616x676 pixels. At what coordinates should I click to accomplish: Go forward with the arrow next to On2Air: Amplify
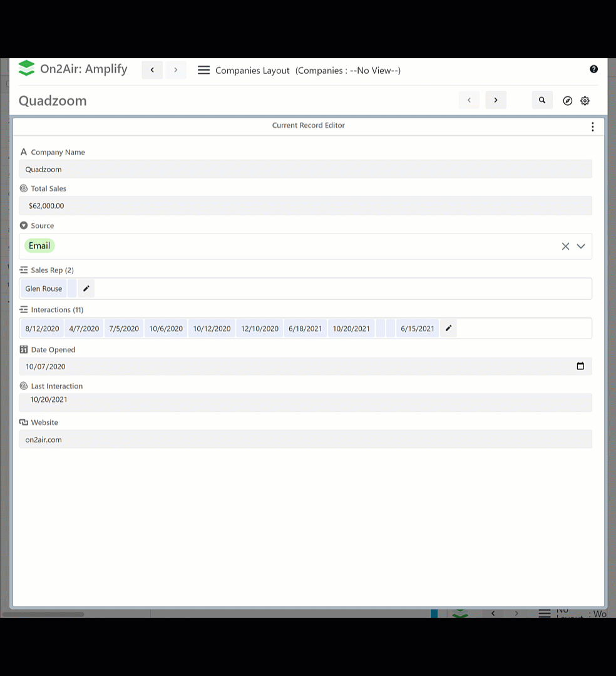[175, 70]
